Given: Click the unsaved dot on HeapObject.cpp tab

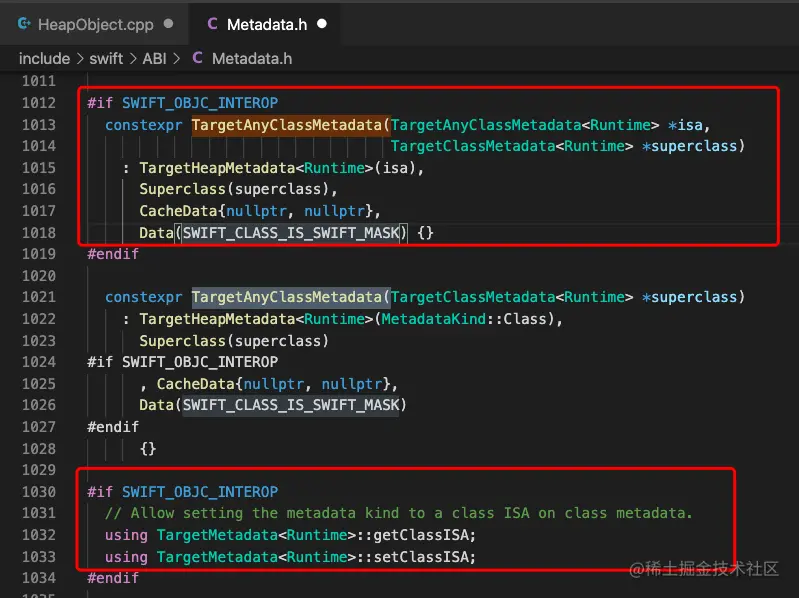Looking at the screenshot, I should (x=168, y=24).
